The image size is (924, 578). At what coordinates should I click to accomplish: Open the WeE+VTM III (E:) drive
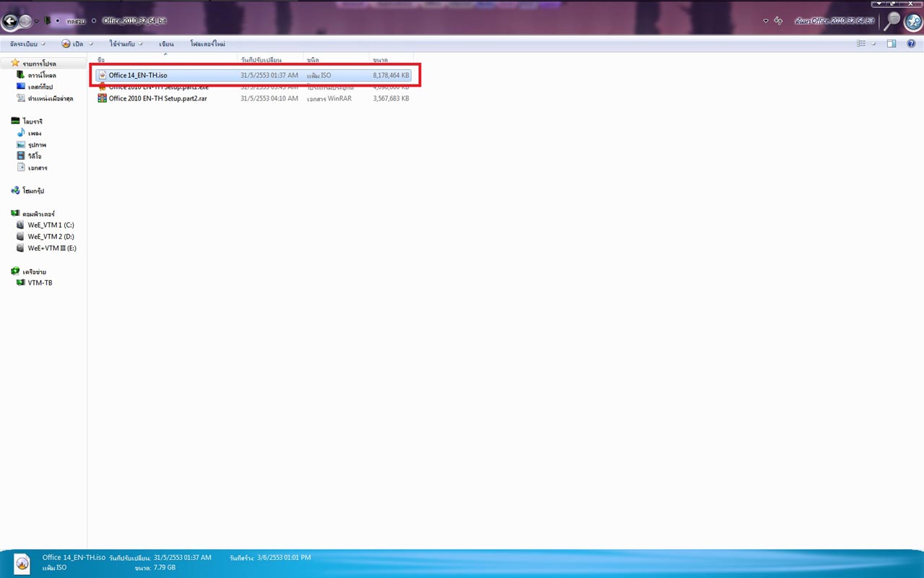point(52,248)
